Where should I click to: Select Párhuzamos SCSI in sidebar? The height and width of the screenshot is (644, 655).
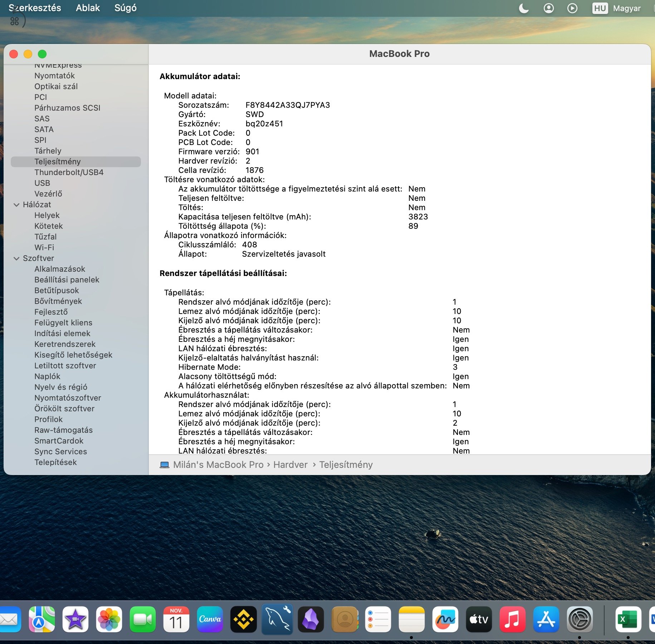click(x=67, y=108)
